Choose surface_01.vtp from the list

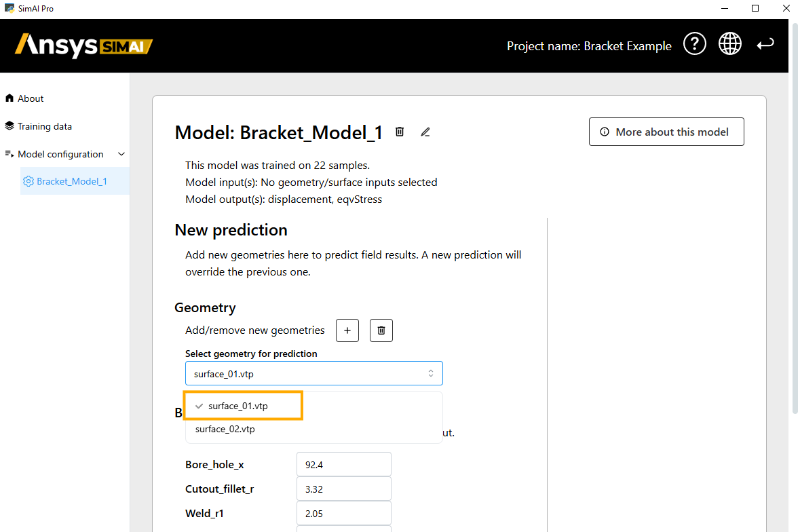coord(237,406)
